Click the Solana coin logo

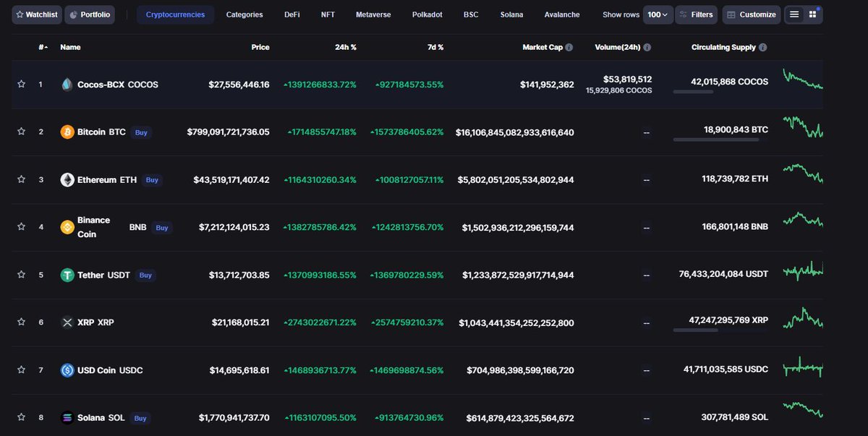point(67,417)
